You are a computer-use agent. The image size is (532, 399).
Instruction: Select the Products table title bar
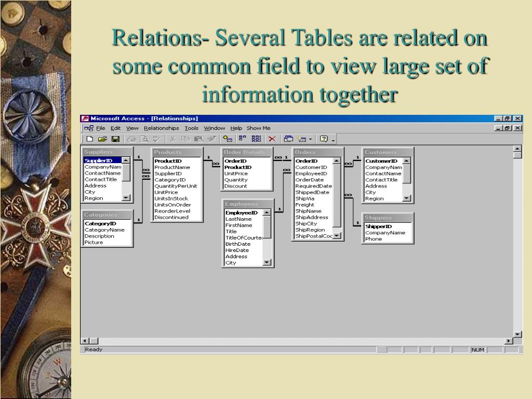pos(177,152)
